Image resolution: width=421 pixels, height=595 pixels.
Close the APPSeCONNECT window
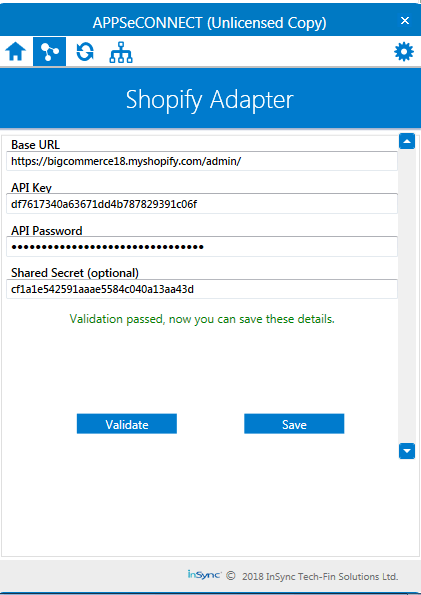(x=405, y=20)
